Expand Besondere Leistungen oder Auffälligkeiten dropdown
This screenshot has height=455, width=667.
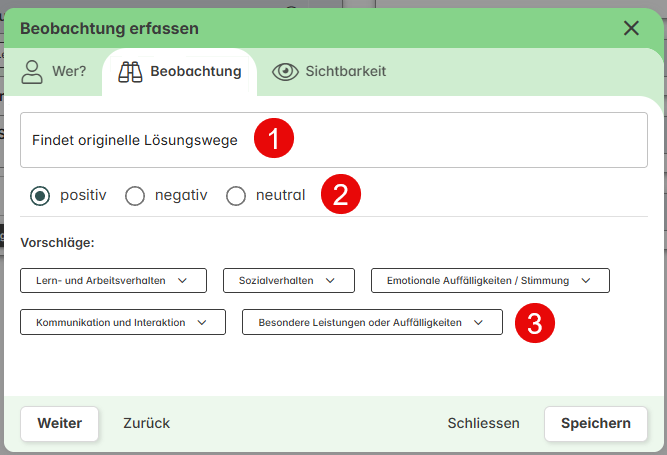pos(372,322)
